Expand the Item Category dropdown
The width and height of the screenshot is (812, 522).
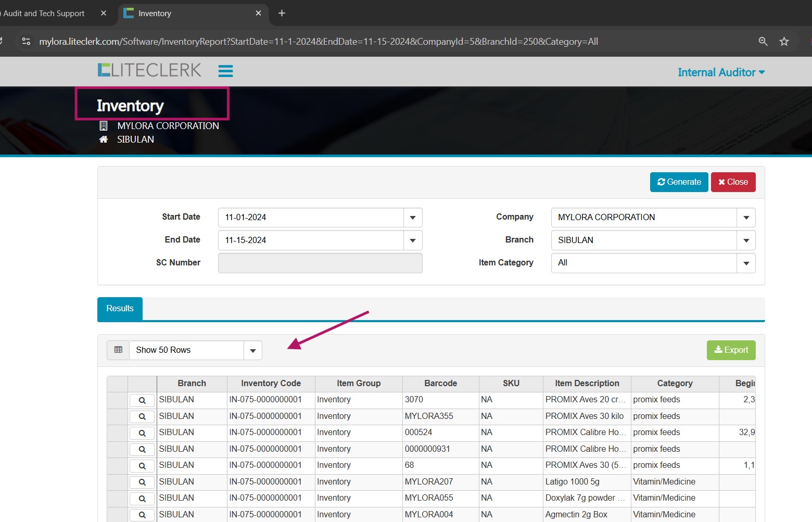[x=746, y=263]
